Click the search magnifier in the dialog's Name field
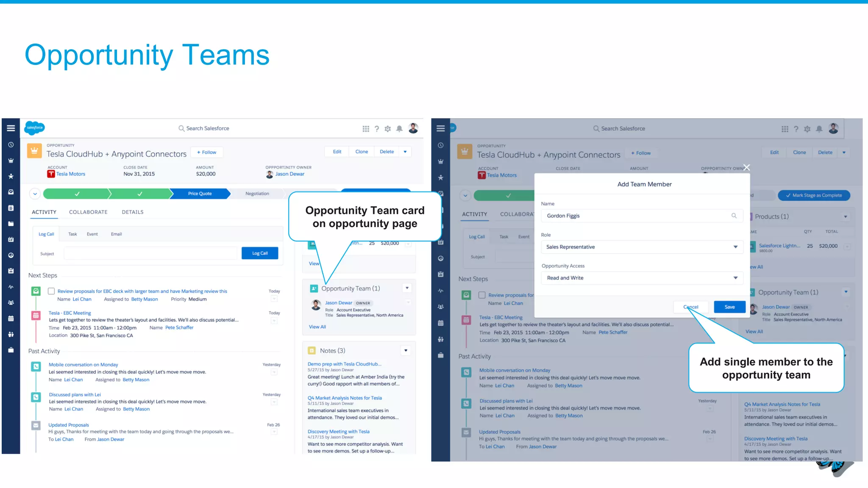868x488 pixels. [734, 216]
